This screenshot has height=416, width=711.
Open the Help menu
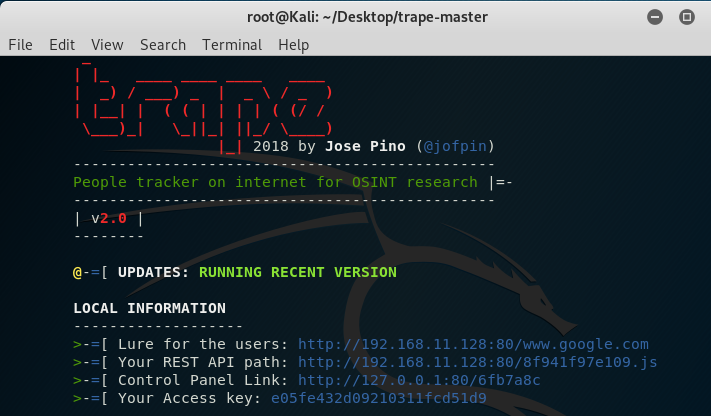click(x=293, y=45)
